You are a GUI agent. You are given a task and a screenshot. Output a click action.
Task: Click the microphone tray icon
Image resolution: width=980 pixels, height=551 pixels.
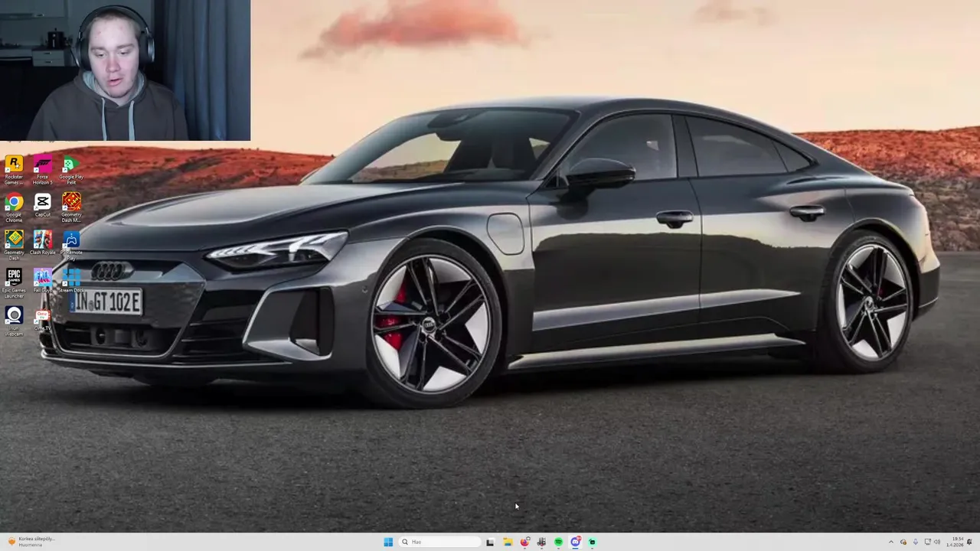tap(916, 542)
